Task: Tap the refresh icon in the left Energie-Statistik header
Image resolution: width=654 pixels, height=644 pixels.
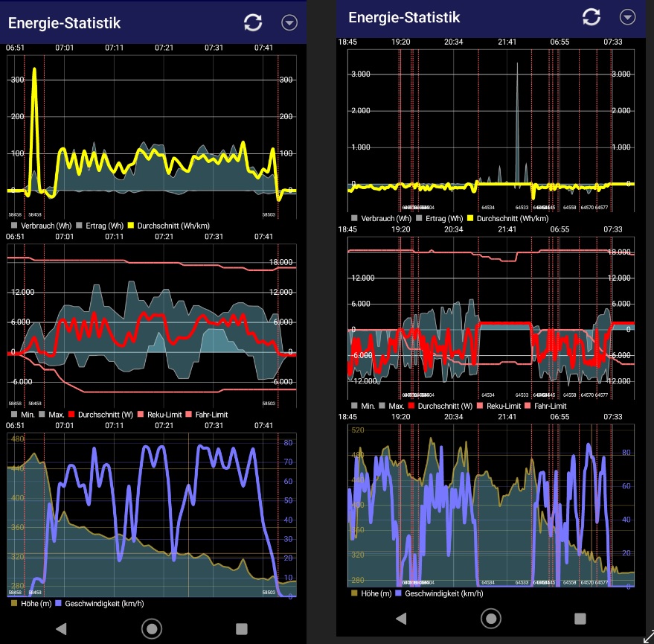Action: tap(253, 22)
